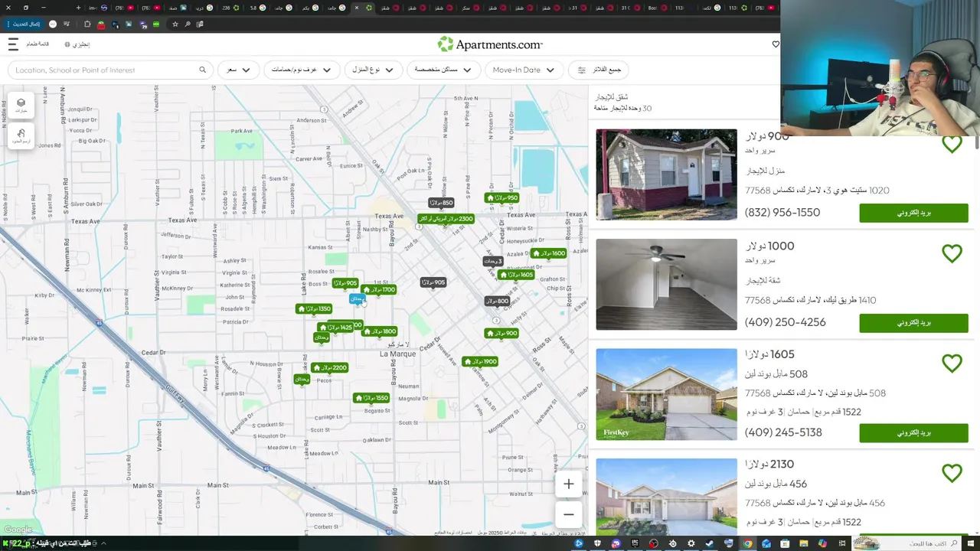This screenshot has width=980, height=551.
Task: Activate the draw boundary tool on map
Action: pos(21,136)
